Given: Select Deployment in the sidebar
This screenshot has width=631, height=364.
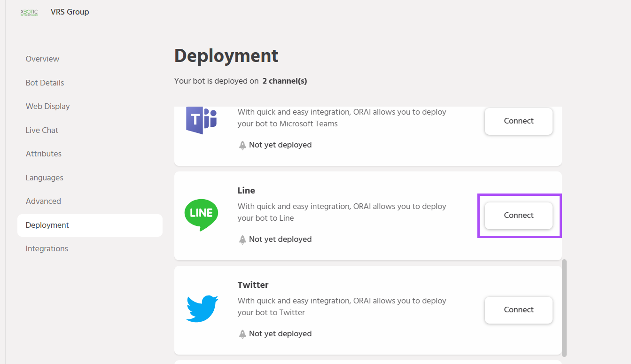Looking at the screenshot, I should pos(47,225).
